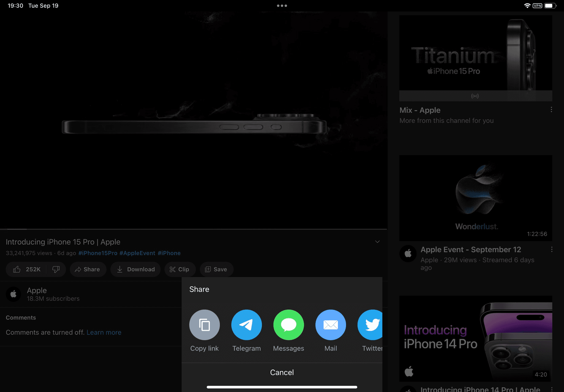The height and width of the screenshot is (392, 564).
Task: Open the #iPhone15Pro hashtag link
Action: [x=98, y=253]
